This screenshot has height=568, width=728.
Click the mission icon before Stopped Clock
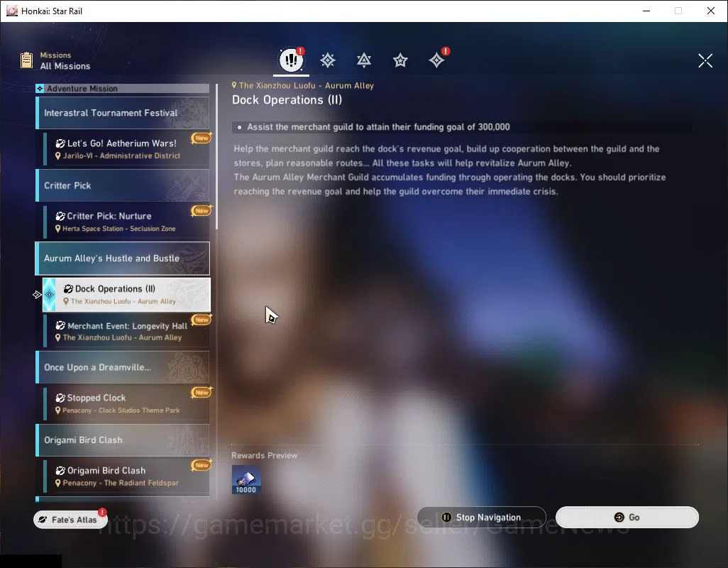tap(60, 398)
